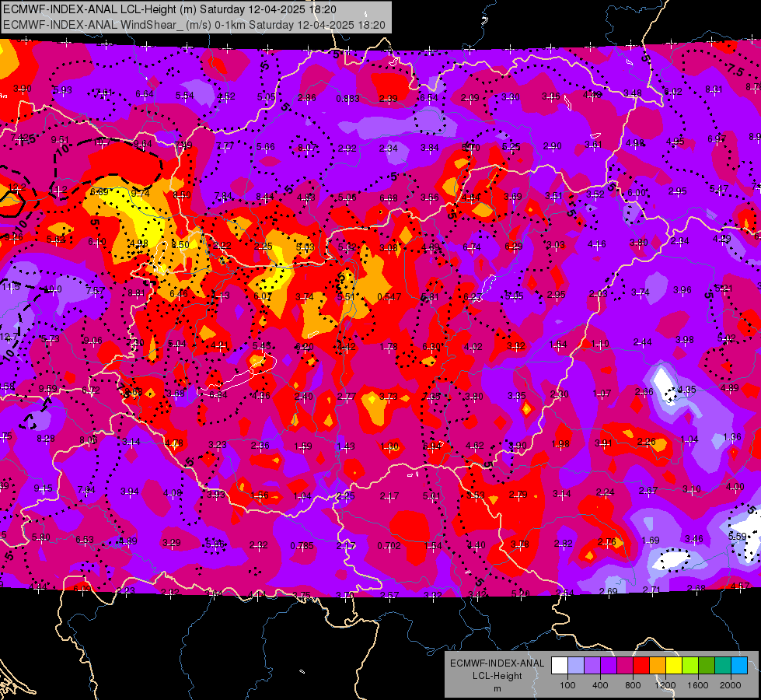
Task: Click the grid value 6.89
Action: (x=99, y=192)
